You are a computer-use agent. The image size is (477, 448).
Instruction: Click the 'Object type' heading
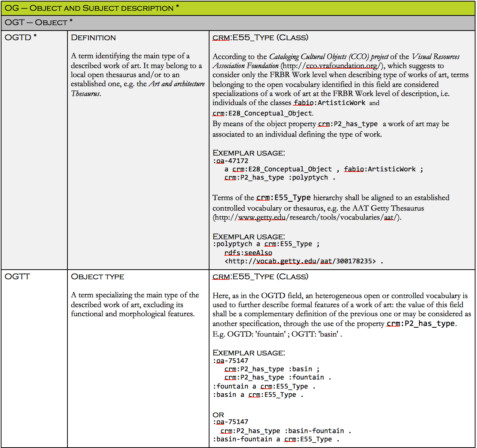point(98,277)
